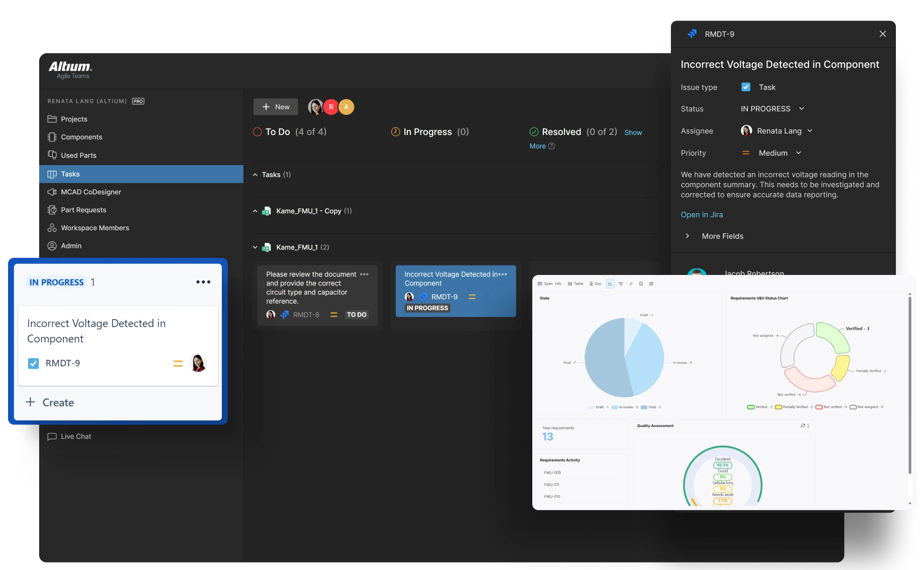Click the orange 'A' user avatar
924x570 pixels.
coord(346,107)
